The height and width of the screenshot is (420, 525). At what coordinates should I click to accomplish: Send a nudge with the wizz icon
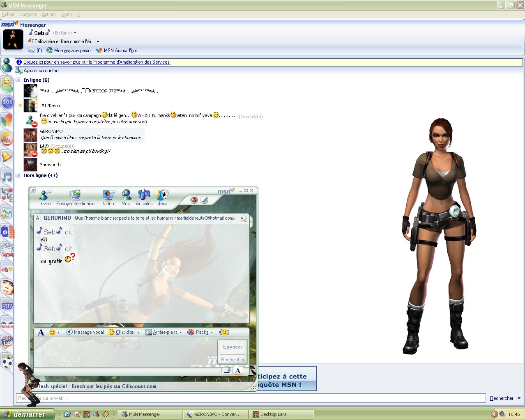224,332
